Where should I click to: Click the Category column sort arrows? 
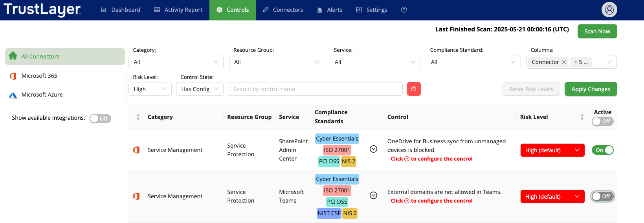pos(138,117)
